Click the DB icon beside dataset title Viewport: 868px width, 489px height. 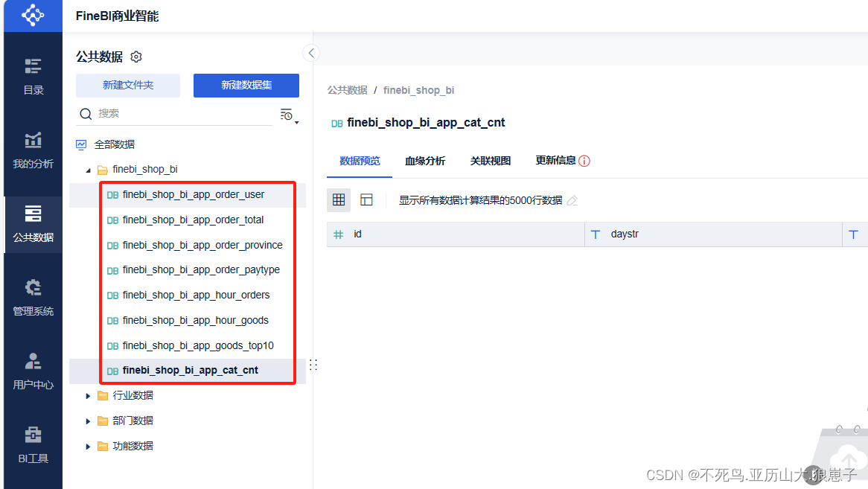tap(337, 124)
